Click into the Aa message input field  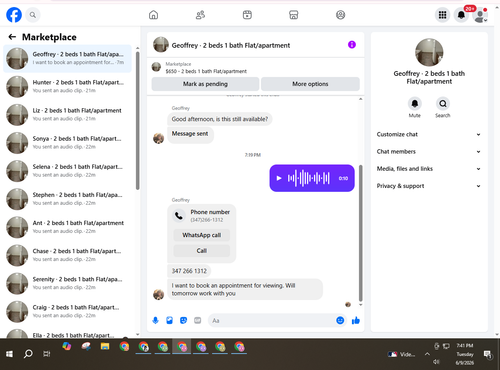click(x=272, y=321)
